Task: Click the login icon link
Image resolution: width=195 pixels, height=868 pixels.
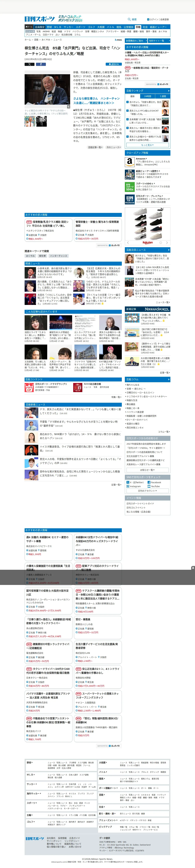Action: click(x=148, y=20)
